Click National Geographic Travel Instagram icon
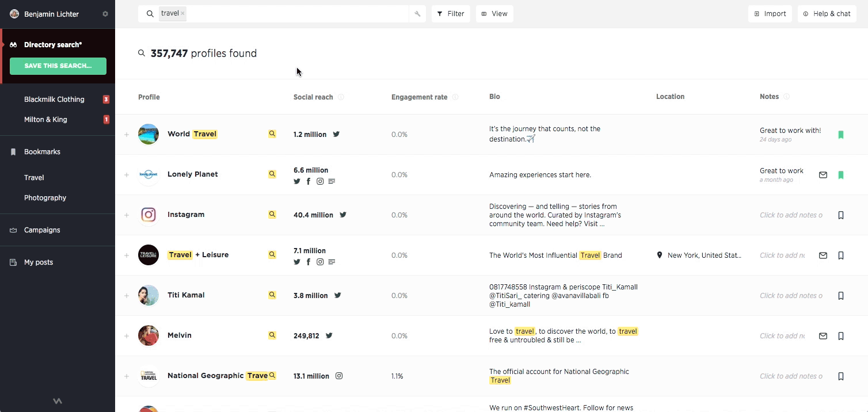868x412 pixels. [339, 376]
